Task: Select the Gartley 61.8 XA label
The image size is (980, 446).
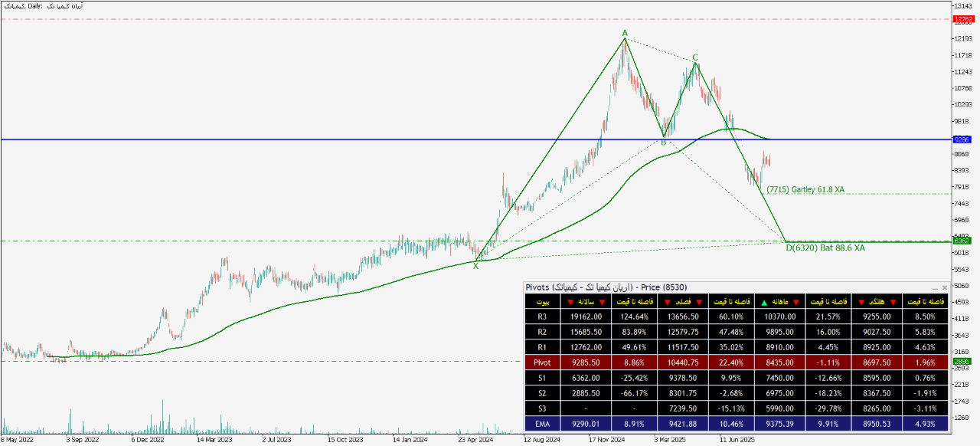Action: [x=805, y=189]
